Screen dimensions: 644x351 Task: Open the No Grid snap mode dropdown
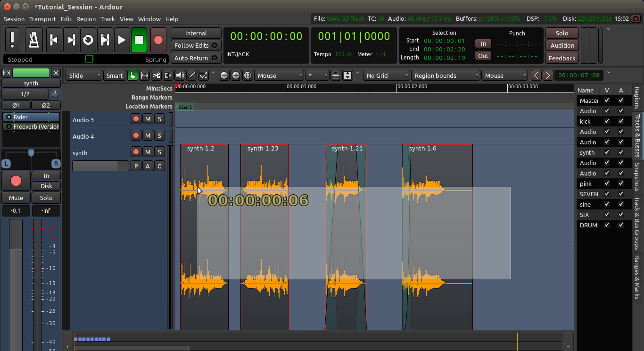pyautogui.click(x=386, y=75)
